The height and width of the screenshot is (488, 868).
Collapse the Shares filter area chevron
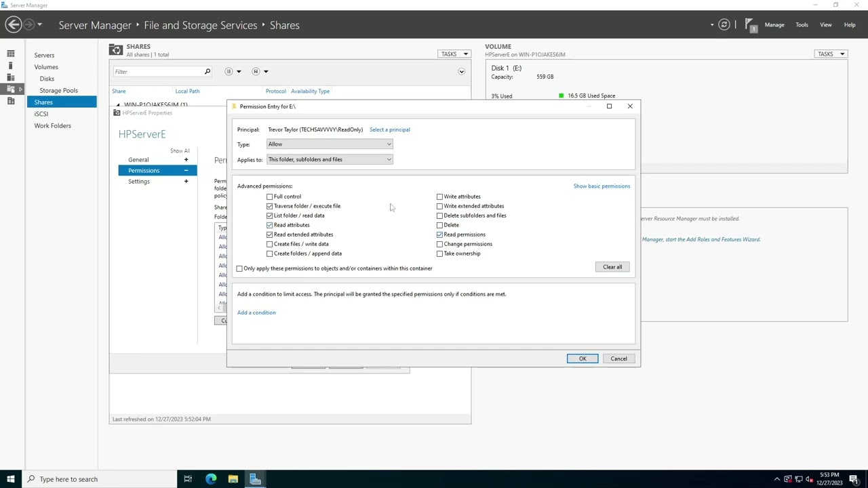click(x=461, y=71)
